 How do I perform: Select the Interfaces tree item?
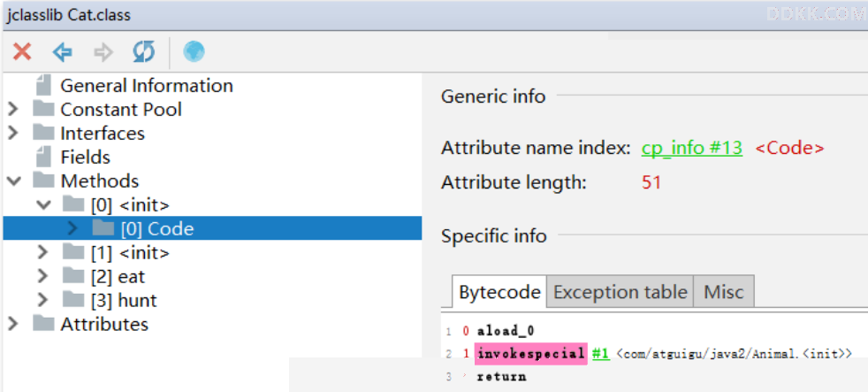(x=103, y=133)
